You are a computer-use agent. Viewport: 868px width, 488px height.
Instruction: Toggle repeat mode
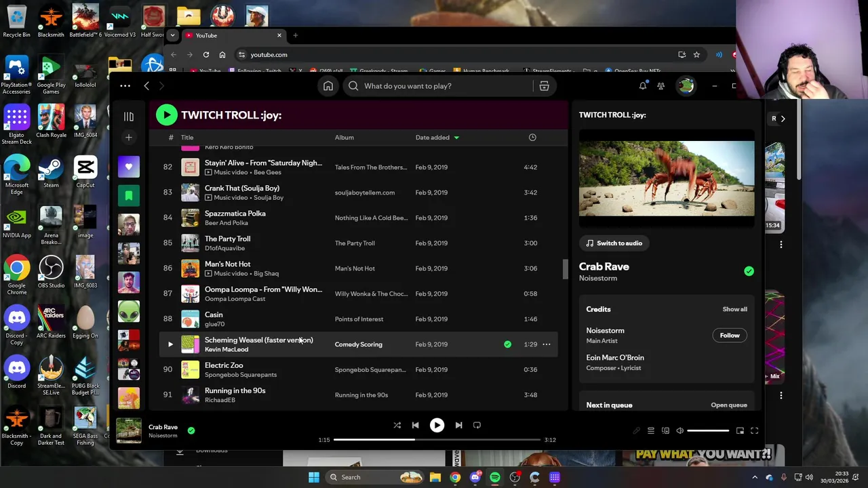[477, 425]
